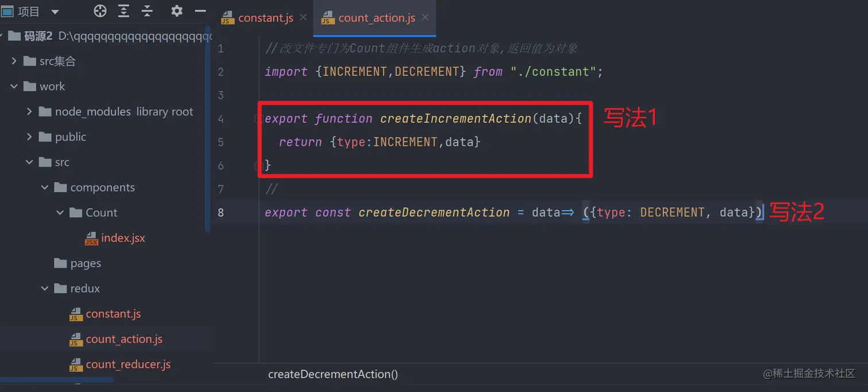
Task: Open index.jsx in the project tree
Action: 123,238
